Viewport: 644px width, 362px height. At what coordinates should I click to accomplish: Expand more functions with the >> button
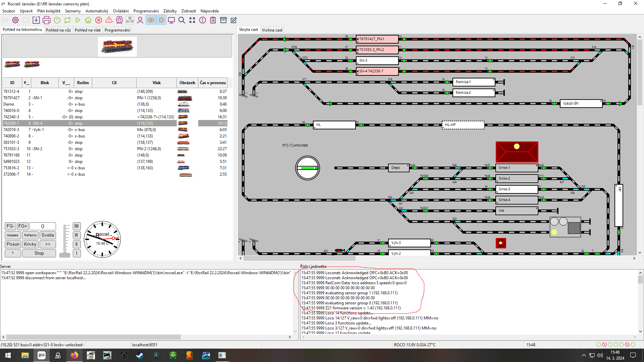pyautogui.click(x=48, y=244)
